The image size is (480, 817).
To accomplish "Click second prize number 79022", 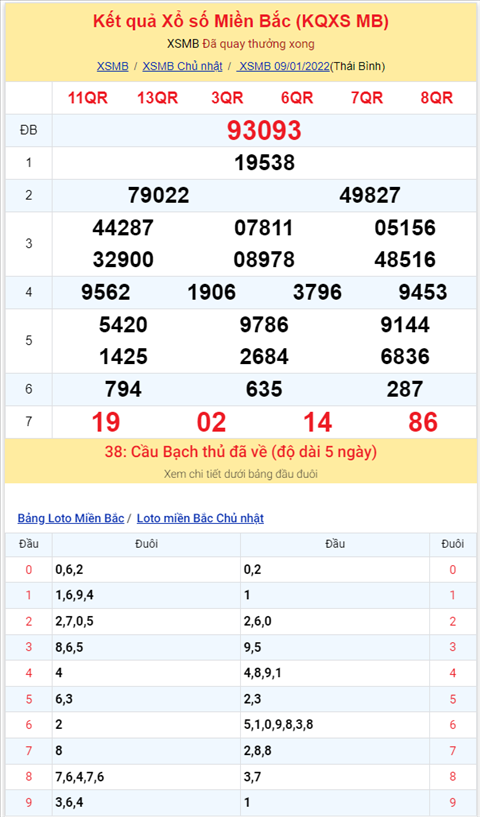I will click(x=158, y=195).
